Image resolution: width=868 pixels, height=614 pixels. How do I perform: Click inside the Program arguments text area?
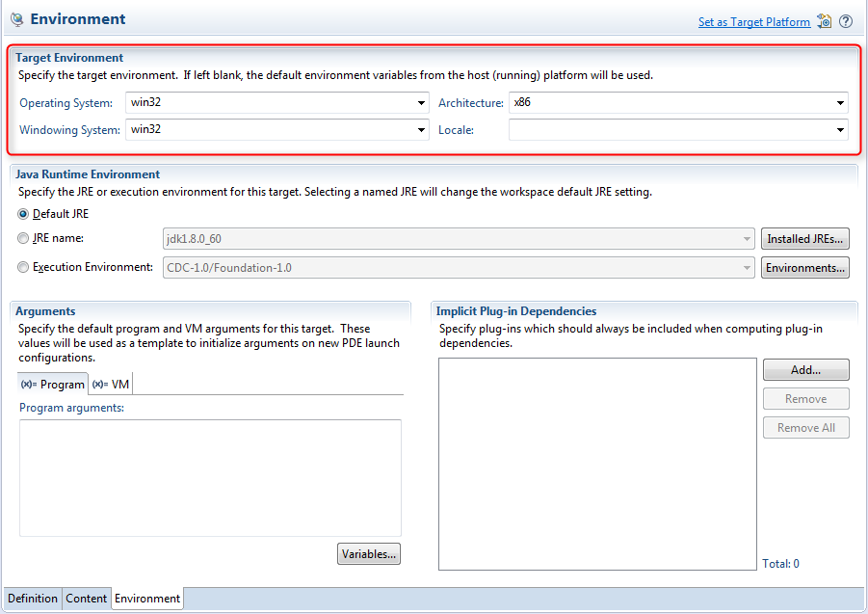tap(210, 478)
